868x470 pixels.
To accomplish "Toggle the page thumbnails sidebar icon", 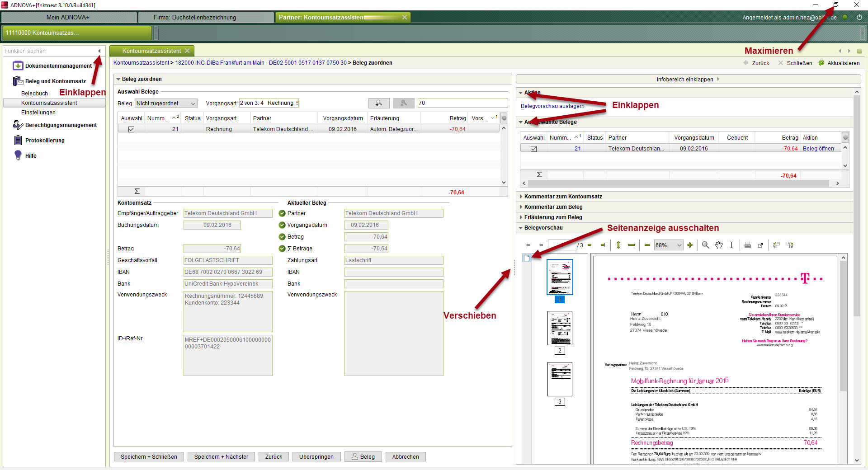I will pos(527,258).
